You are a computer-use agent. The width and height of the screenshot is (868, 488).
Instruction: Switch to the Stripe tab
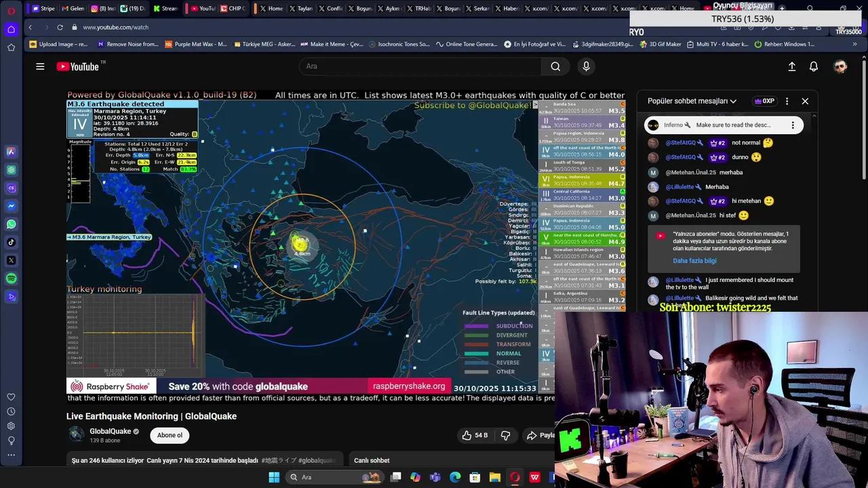pos(45,8)
